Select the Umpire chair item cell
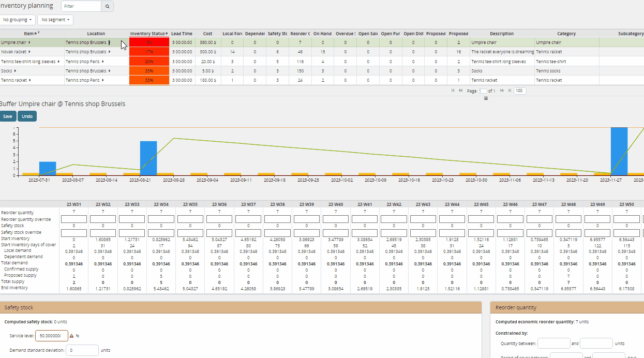This screenshot has width=644, height=358. coord(32,42)
